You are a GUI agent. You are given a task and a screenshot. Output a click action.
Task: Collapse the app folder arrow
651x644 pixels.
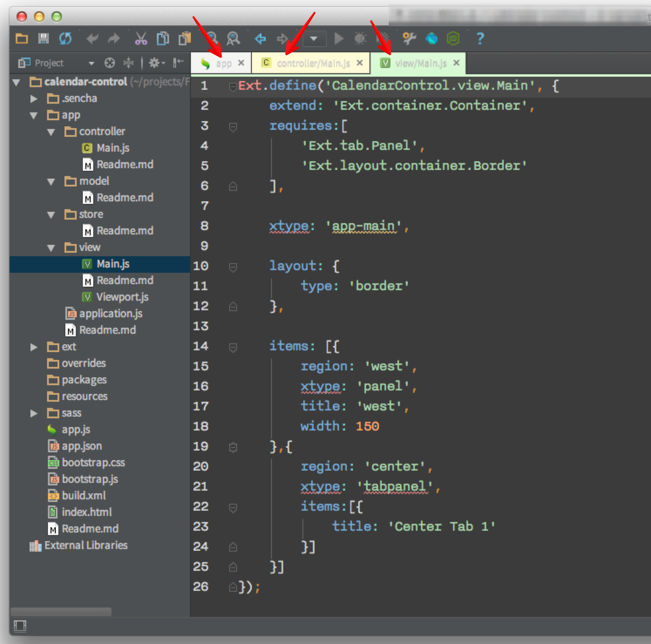(x=34, y=115)
